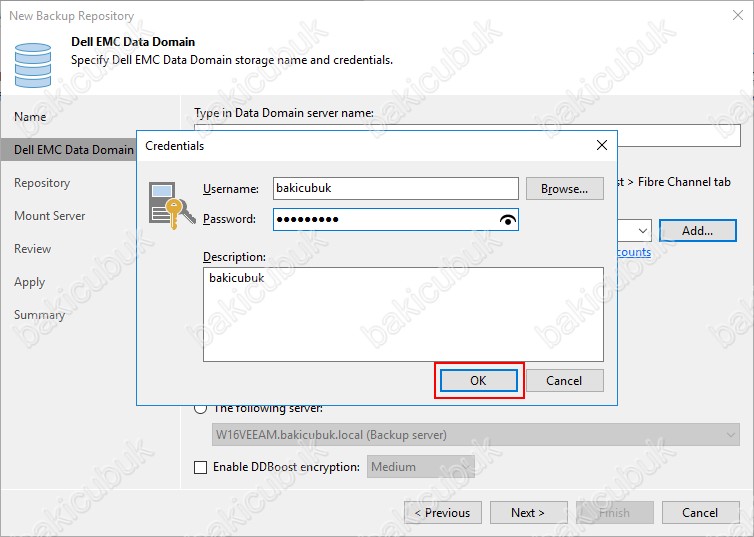Screen dimensions: 754x537
Task: Click the 'Dell EMC Data Domain' header title
Action: [133, 42]
